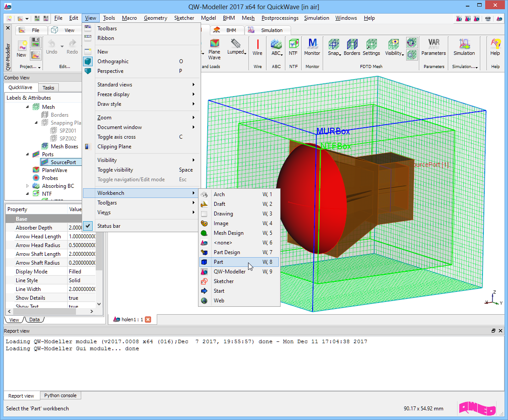The width and height of the screenshot is (508, 420).
Task: Undock the Report view panel
Action: pyautogui.click(x=494, y=330)
